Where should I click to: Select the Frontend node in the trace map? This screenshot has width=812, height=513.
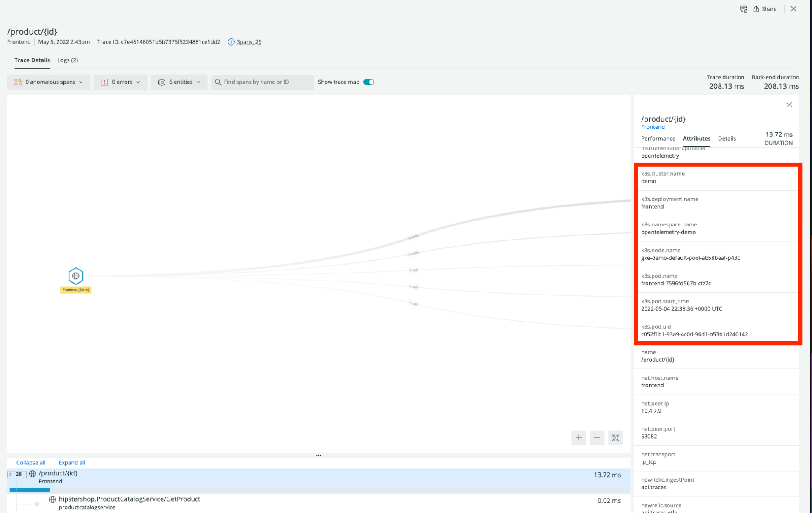(76, 276)
